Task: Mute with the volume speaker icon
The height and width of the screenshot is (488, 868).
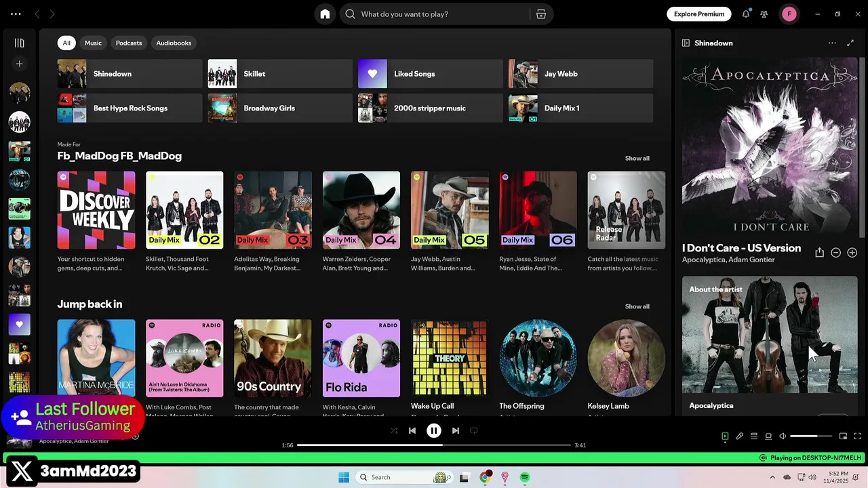Action: (x=783, y=436)
